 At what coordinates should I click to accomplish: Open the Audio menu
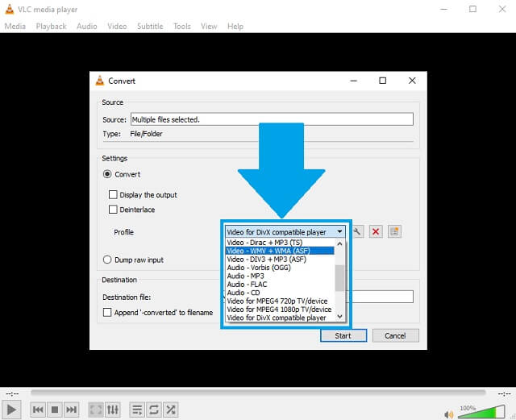point(86,27)
